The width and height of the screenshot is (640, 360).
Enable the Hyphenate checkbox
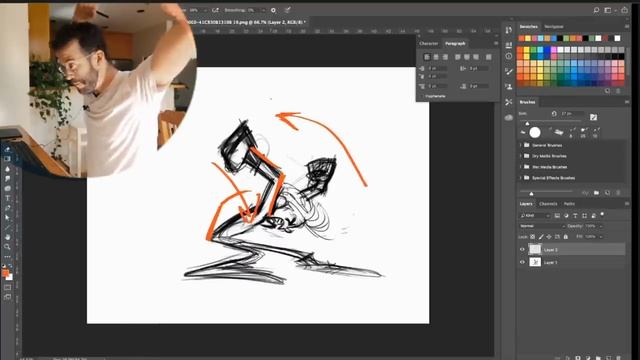(422, 96)
